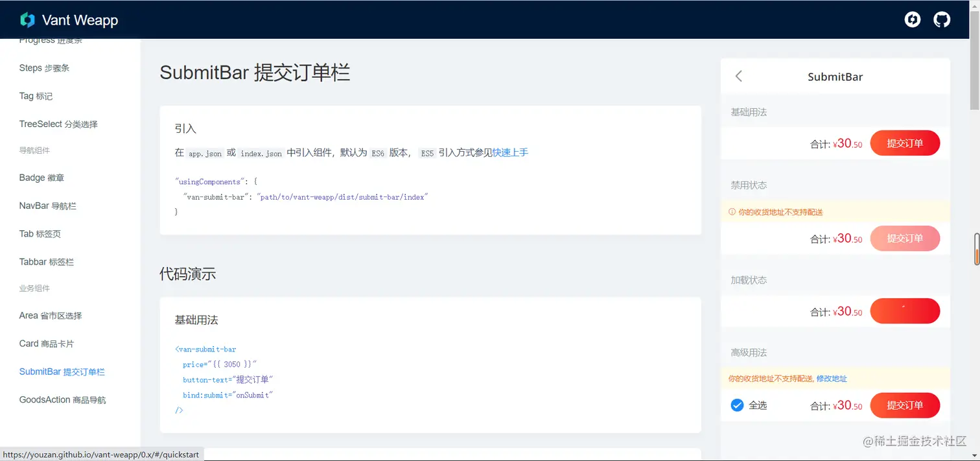Select SubmitBar 提交订单栏 in sidebar
Viewport: 980px width, 461px height.
pos(62,372)
